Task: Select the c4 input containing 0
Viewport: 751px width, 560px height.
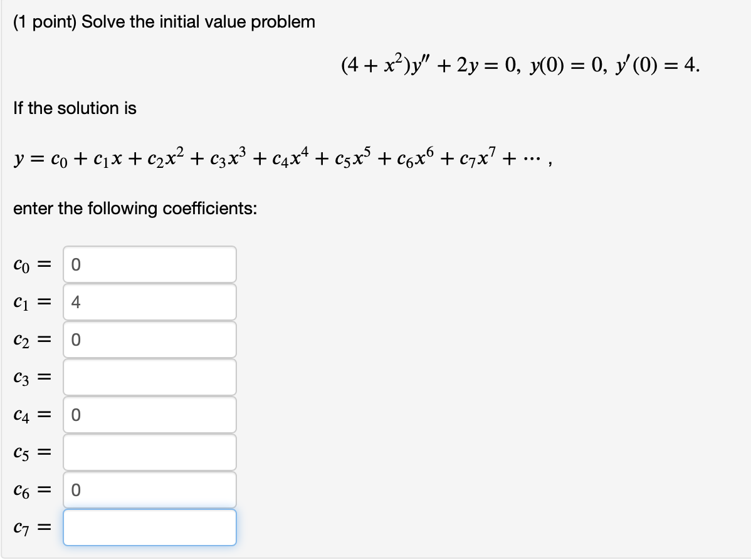Action: pos(149,415)
